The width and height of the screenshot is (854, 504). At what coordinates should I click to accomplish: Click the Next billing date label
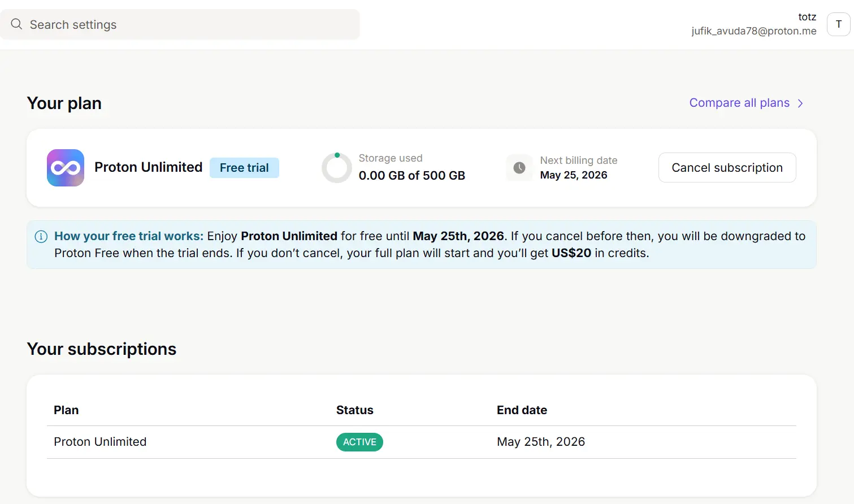(x=579, y=160)
